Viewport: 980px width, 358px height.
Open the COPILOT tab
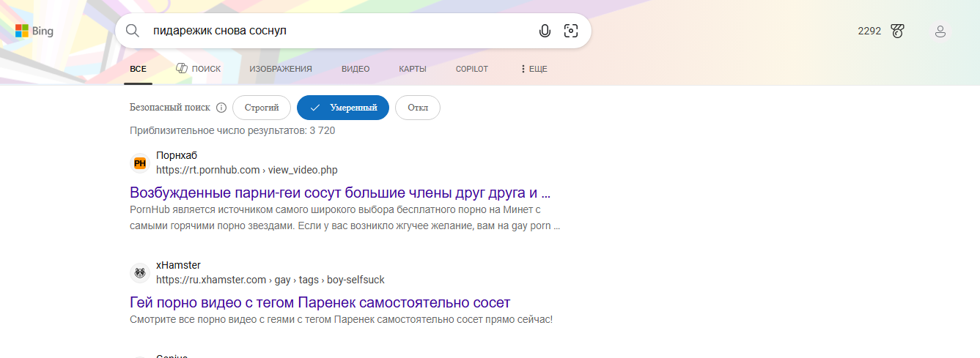pos(471,69)
